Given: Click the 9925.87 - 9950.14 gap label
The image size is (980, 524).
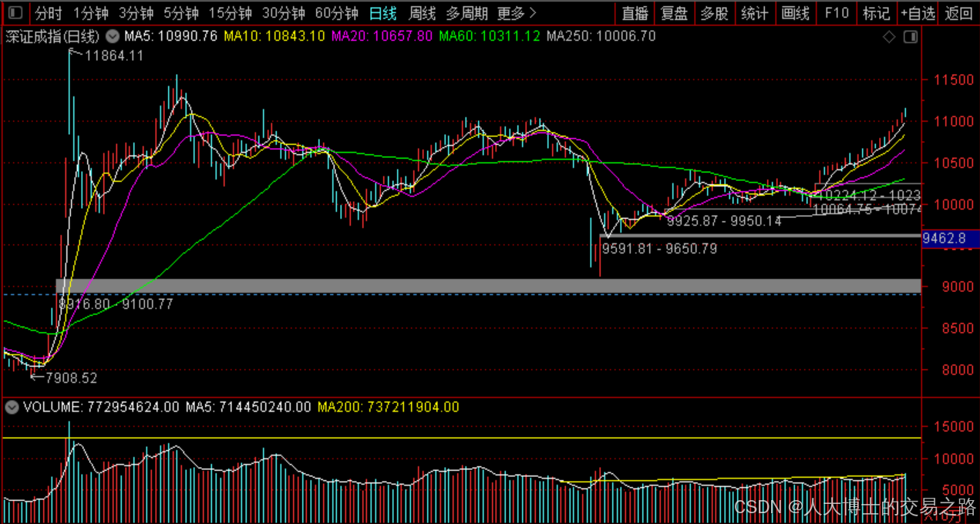Looking at the screenshot, I should [x=724, y=221].
